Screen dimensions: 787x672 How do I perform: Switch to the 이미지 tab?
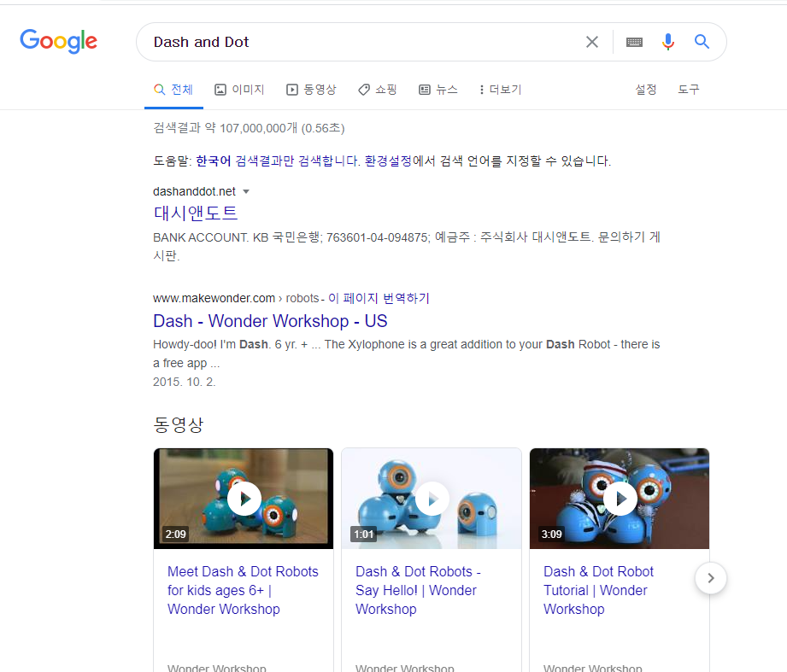coord(239,90)
